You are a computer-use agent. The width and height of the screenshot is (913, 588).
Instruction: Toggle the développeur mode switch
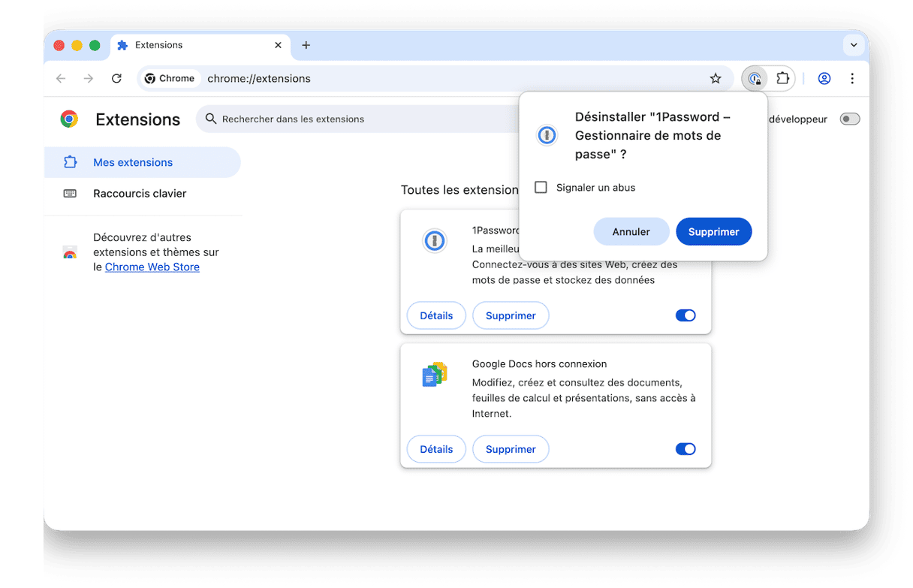pyautogui.click(x=849, y=119)
